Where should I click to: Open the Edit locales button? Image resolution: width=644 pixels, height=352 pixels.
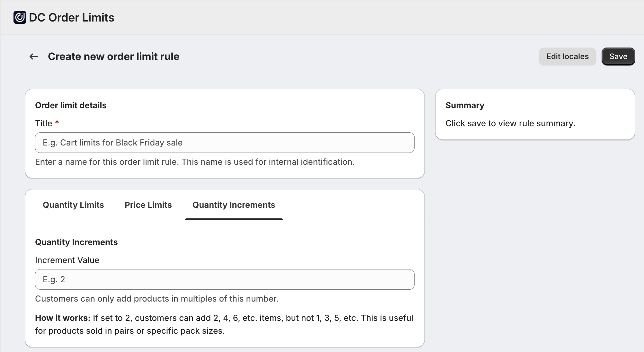(567, 57)
